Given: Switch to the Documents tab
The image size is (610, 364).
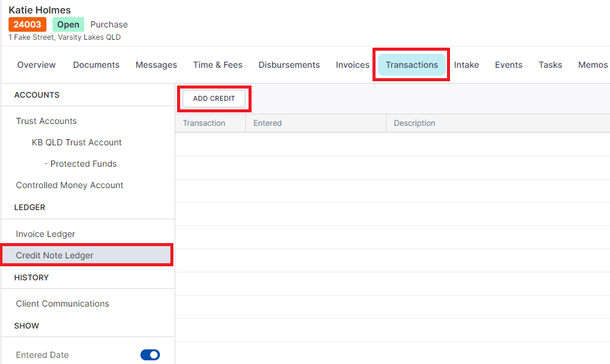Looking at the screenshot, I should tap(96, 65).
